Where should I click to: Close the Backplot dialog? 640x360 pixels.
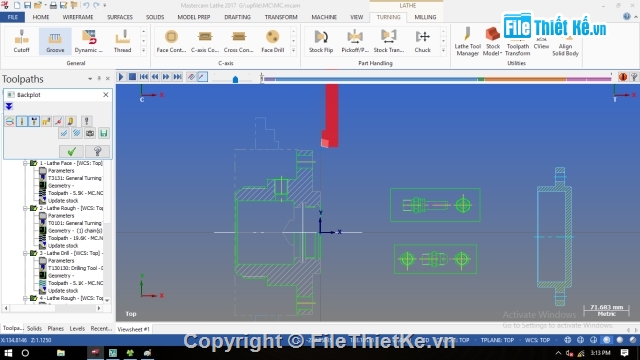pos(106,95)
